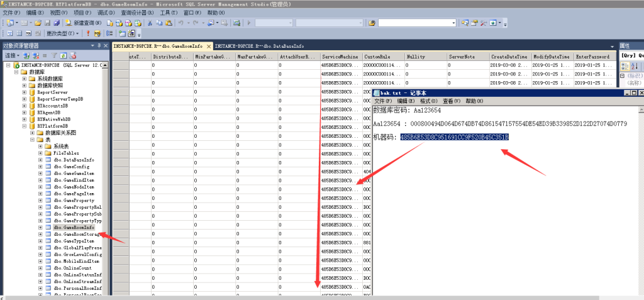Click the ServiceMachine column header
Image resolution: width=644 pixels, height=300 pixels.
point(340,57)
